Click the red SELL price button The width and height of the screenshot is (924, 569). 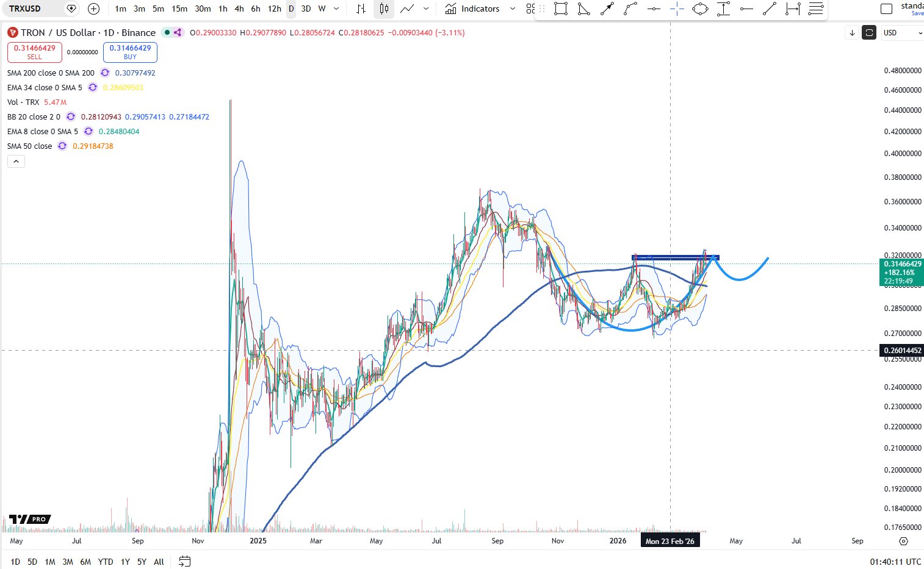(35, 52)
